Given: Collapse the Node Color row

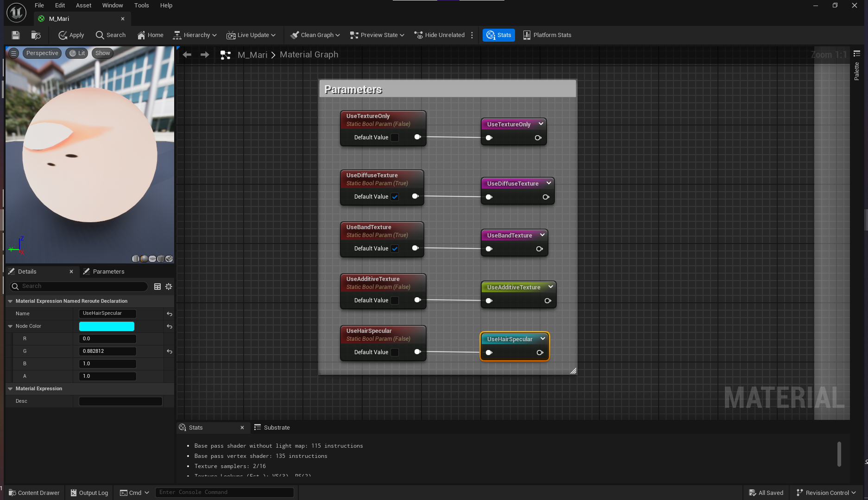Looking at the screenshot, I should click(x=10, y=326).
